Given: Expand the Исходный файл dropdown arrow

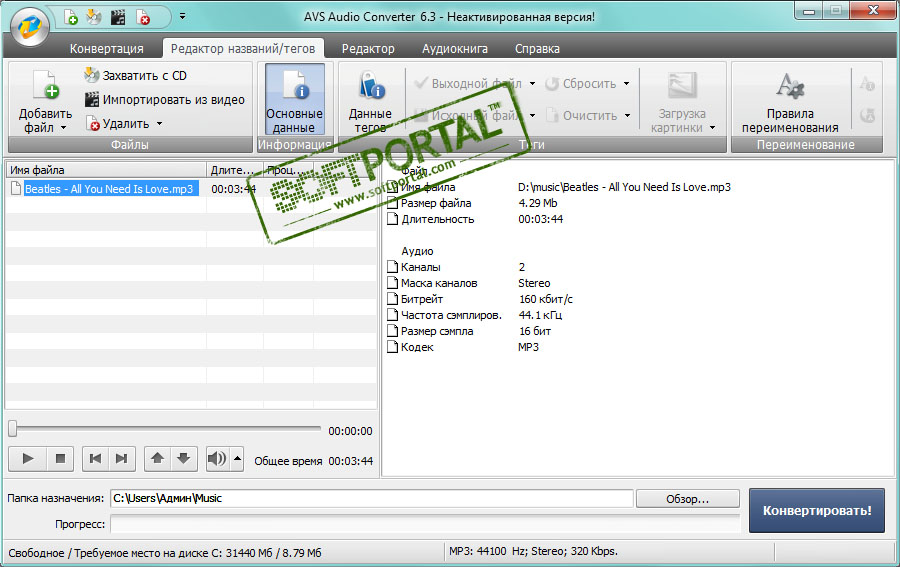Looking at the screenshot, I should click(532, 116).
